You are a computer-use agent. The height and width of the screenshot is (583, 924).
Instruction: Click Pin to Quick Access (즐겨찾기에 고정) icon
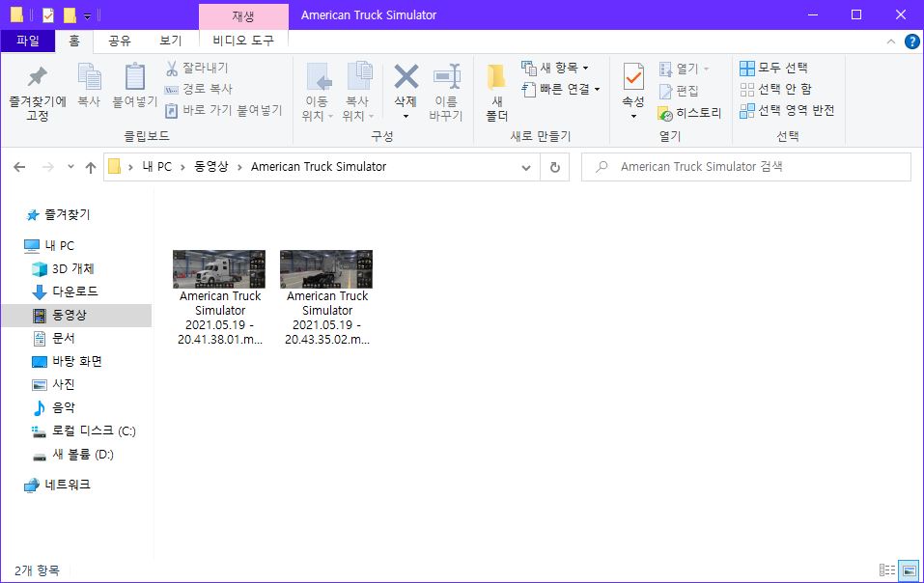point(37,77)
